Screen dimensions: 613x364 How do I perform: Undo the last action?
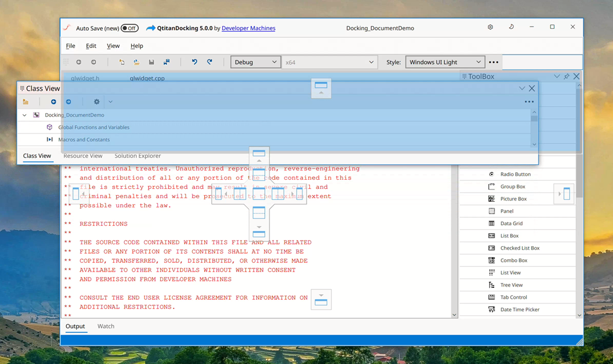[x=194, y=62]
